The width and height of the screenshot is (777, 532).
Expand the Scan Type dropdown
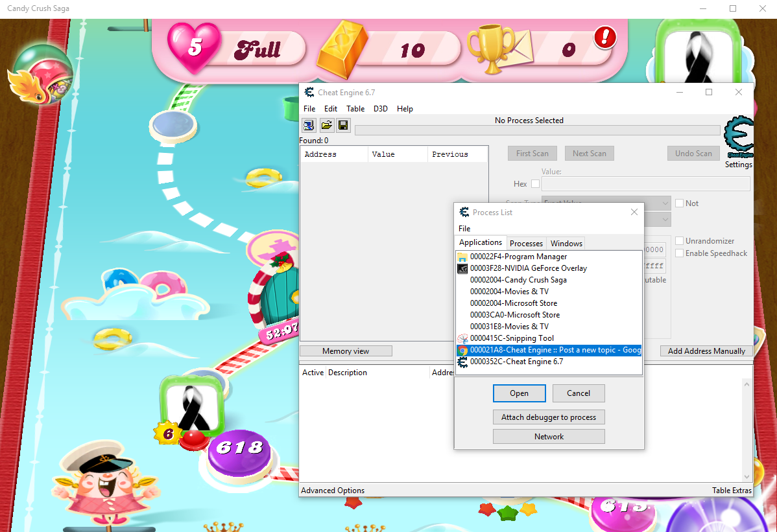pyautogui.click(x=665, y=203)
